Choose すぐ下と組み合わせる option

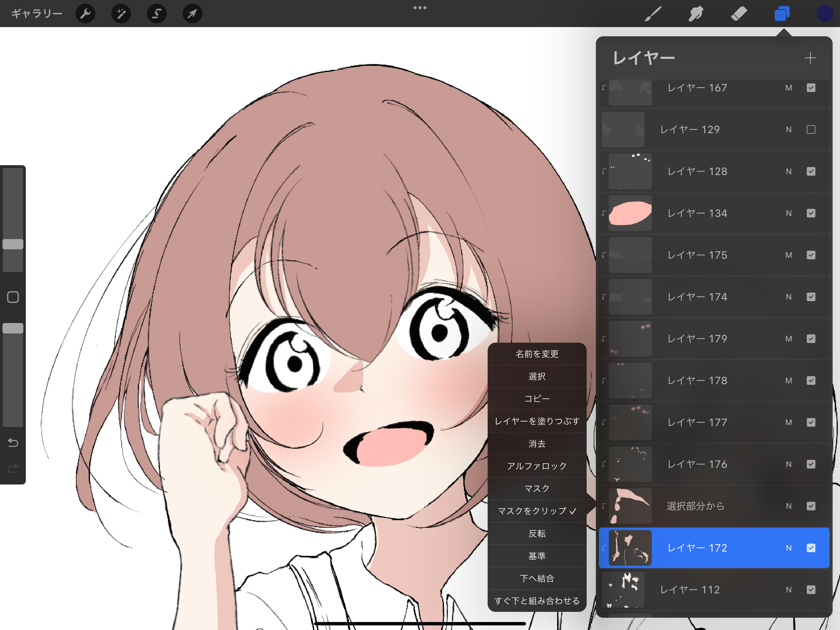tap(537, 601)
